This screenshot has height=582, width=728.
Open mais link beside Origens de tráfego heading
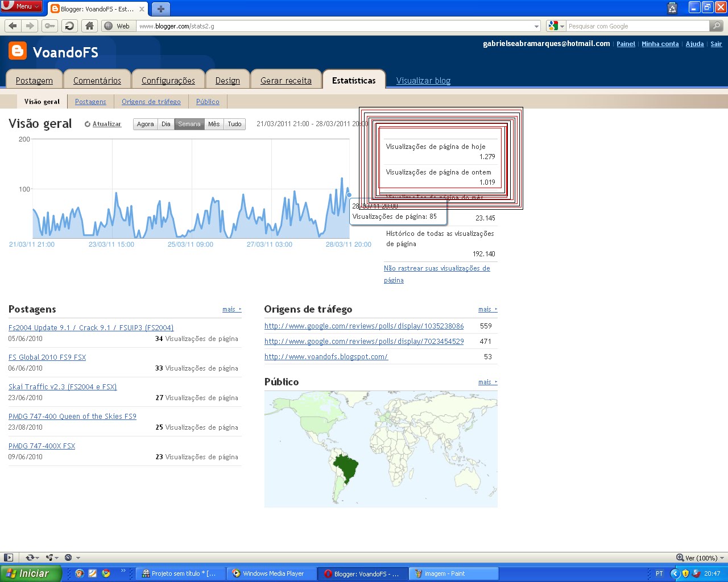(487, 309)
